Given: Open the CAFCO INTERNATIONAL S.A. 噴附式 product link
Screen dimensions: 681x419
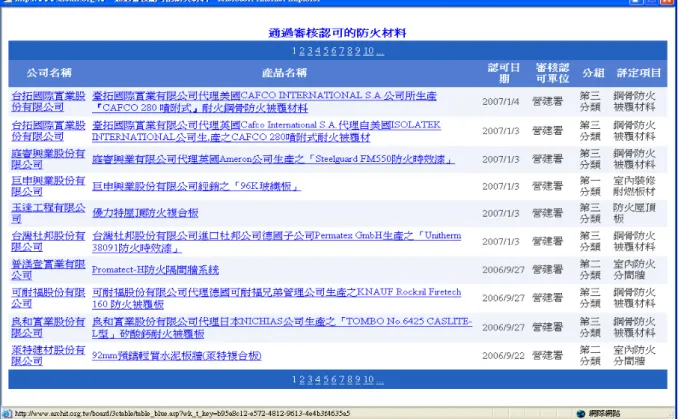Looking at the screenshot, I should click(x=264, y=102).
